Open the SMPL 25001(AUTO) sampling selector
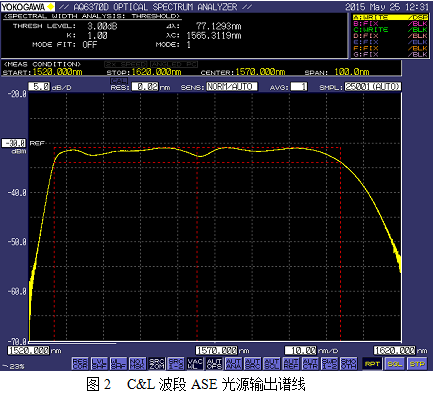The image size is (433, 397). (x=372, y=87)
